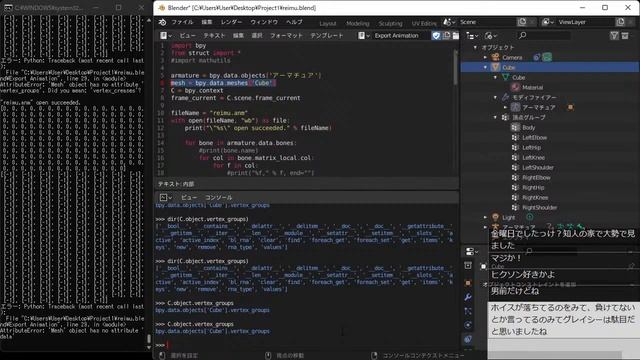Switch to the Sculpting workspace tab

[x=390, y=24]
